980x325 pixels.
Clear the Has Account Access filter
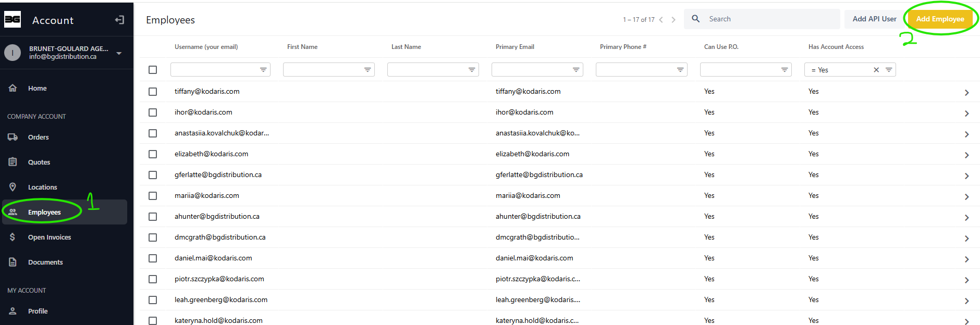coord(876,70)
